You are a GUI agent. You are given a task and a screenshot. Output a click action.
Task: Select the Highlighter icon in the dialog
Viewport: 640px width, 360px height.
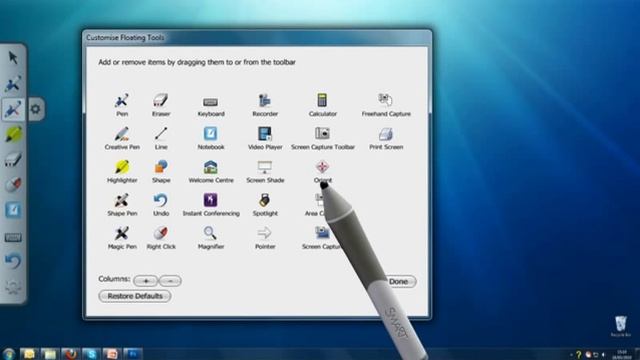click(x=122, y=167)
